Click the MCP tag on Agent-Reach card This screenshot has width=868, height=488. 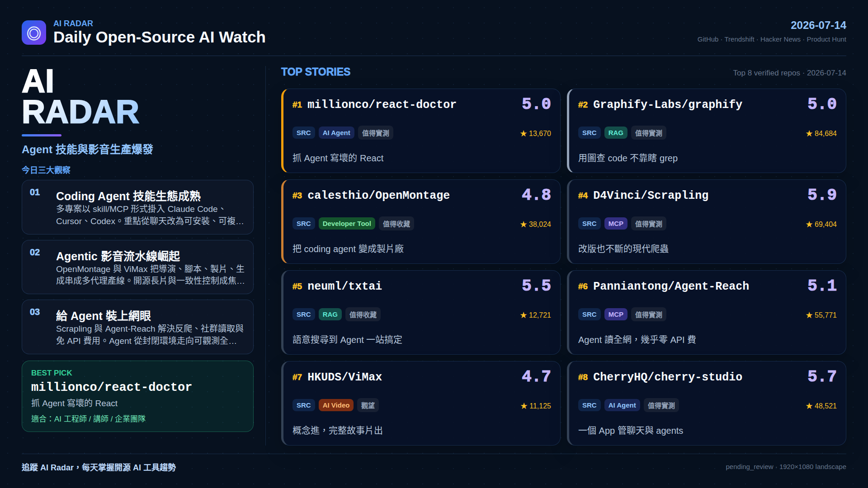616,314
